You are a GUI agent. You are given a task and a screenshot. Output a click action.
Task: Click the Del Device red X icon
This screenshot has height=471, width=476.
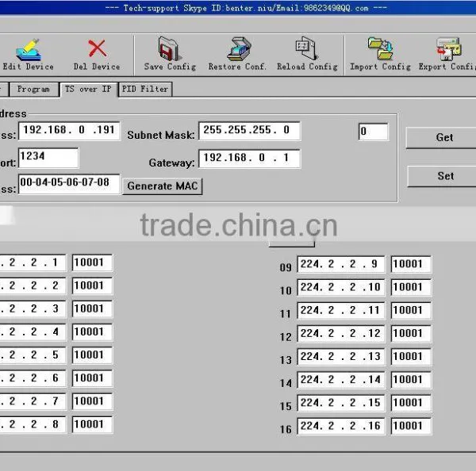[x=97, y=48]
